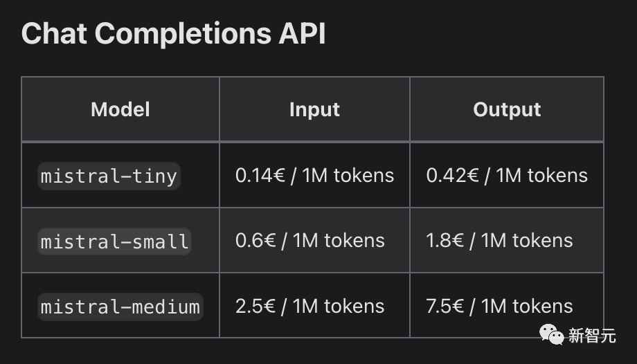Click mistral-small output price 1.8€ cell
This screenshot has width=637, height=364.
[507, 241]
